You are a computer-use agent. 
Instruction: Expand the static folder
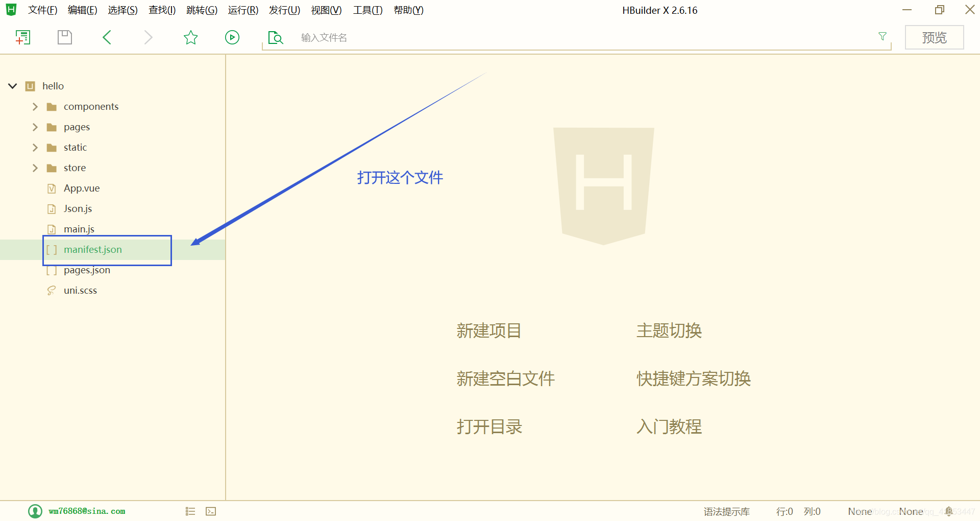35,148
